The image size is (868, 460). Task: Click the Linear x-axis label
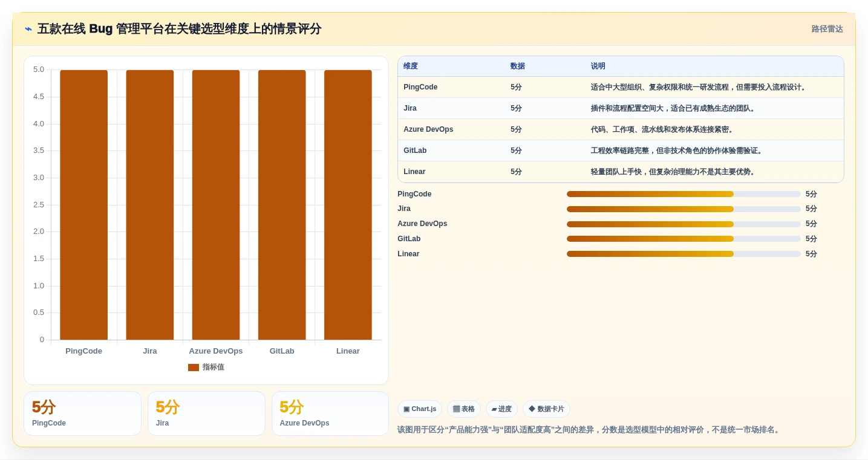[x=348, y=351]
